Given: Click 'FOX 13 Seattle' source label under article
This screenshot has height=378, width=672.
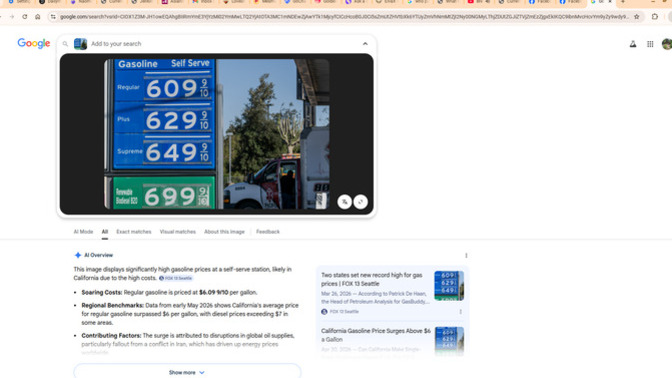Looking at the screenshot, I should point(344,312).
